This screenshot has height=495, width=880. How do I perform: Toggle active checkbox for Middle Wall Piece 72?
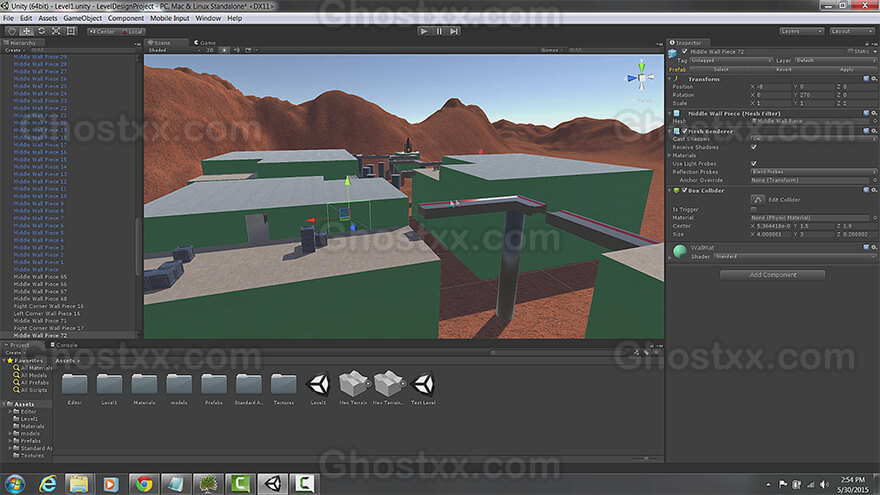tap(684, 52)
